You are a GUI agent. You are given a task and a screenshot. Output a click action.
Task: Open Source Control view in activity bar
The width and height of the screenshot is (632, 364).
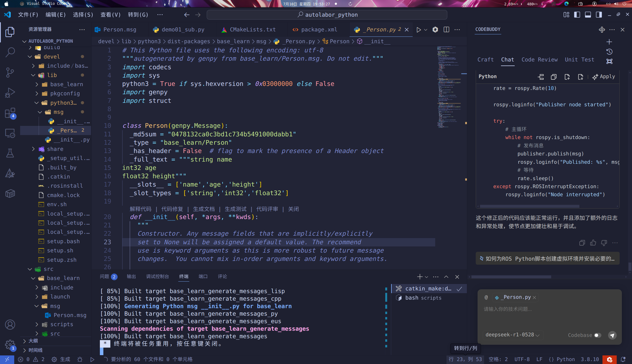10,72
